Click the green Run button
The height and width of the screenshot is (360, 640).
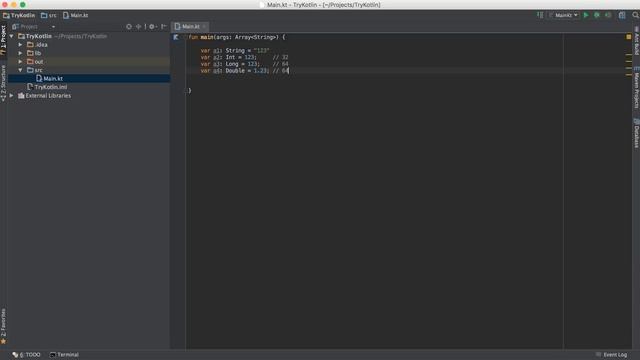pos(586,15)
